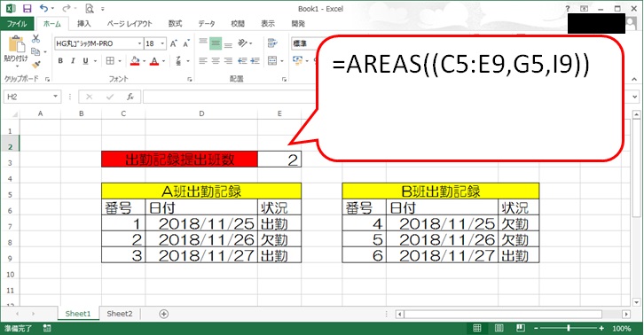Click the zoom in plus button
The height and width of the screenshot is (335, 644).
pos(601,328)
